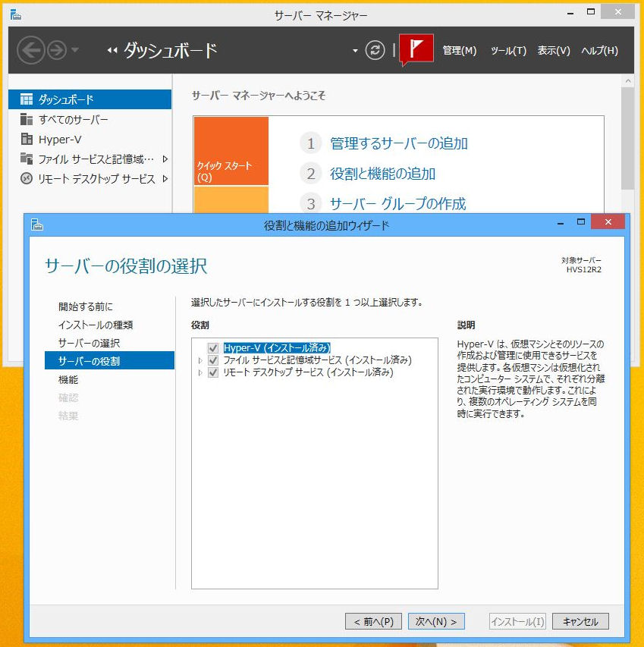The image size is (644, 647).
Task: Select サーバーの役割 wizard step
Action: [x=109, y=360]
